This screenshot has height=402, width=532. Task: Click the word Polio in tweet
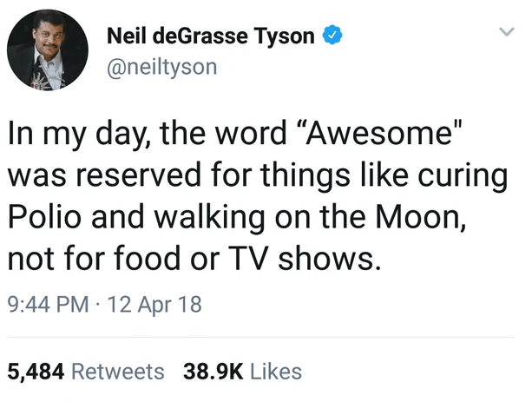pyautogui.click(x=44, y=217)
